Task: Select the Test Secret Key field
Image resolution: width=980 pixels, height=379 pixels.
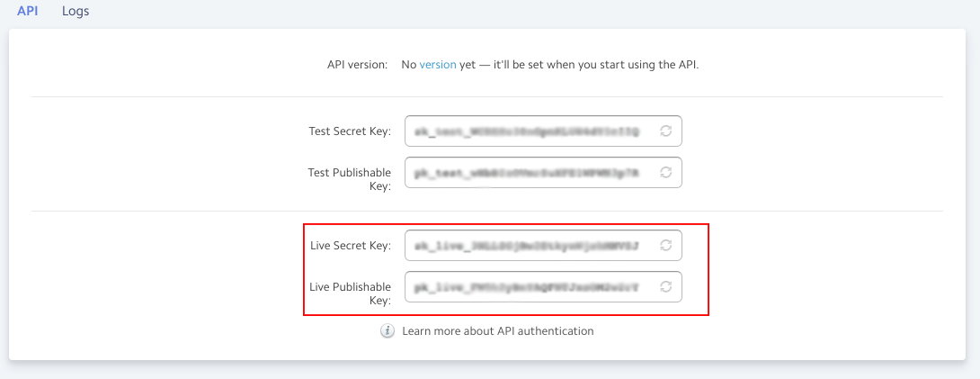Action: [527, 131]
